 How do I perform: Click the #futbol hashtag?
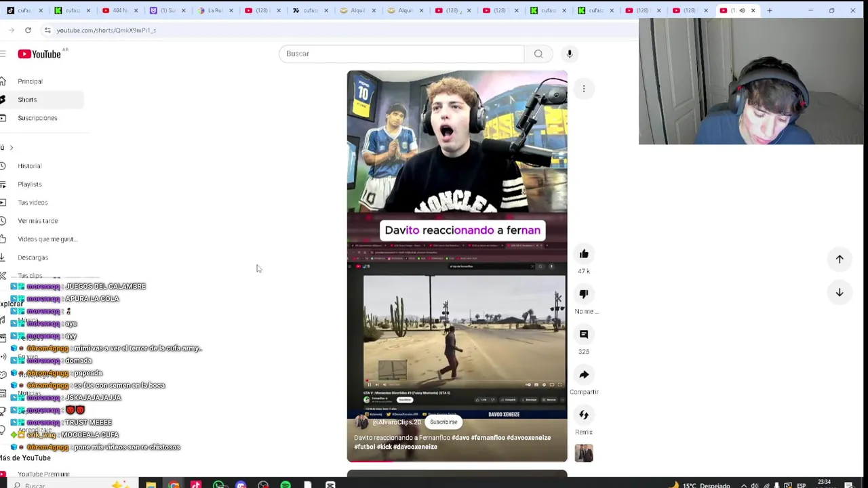point(364,447)
